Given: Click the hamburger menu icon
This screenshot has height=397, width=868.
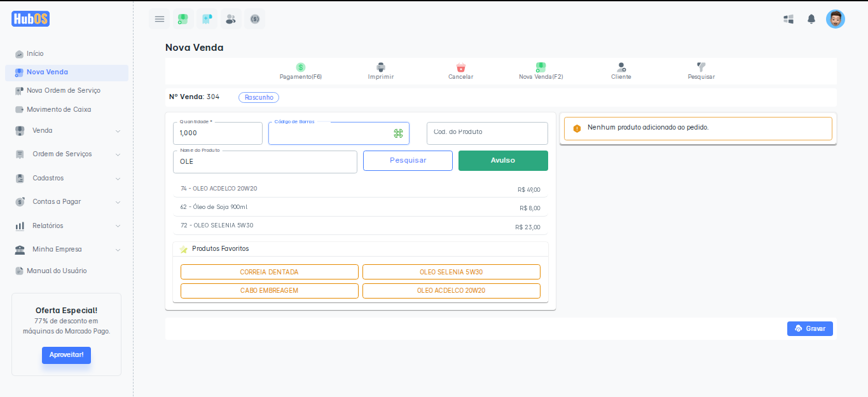Looking at the screenshot, I should [160, 19].
